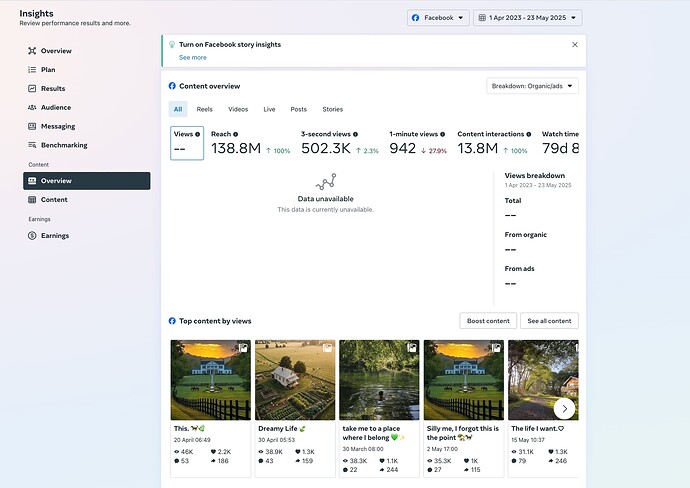The image size is (690, 488).
Task: Click next arrow in top content carousel
Action: [564, 409]
